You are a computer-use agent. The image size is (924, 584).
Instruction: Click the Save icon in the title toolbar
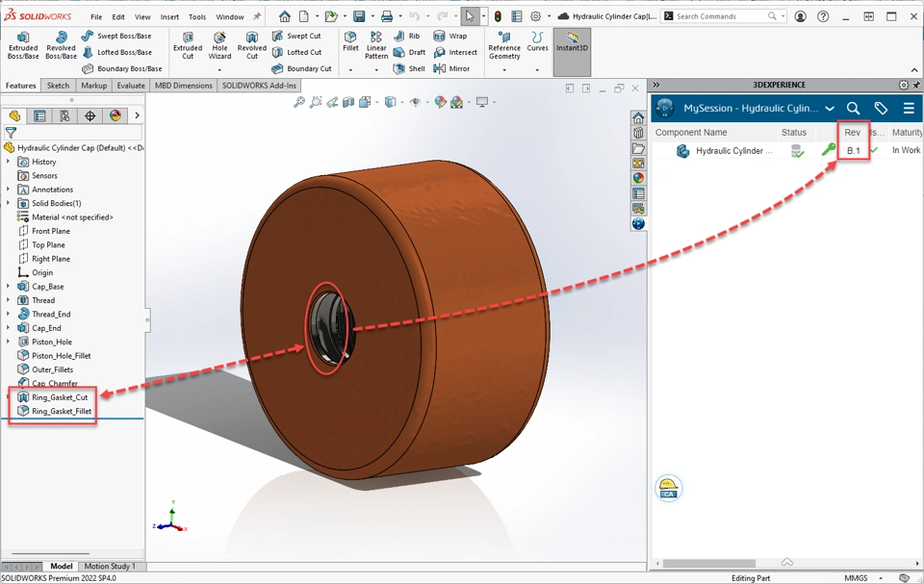point(359,16)
